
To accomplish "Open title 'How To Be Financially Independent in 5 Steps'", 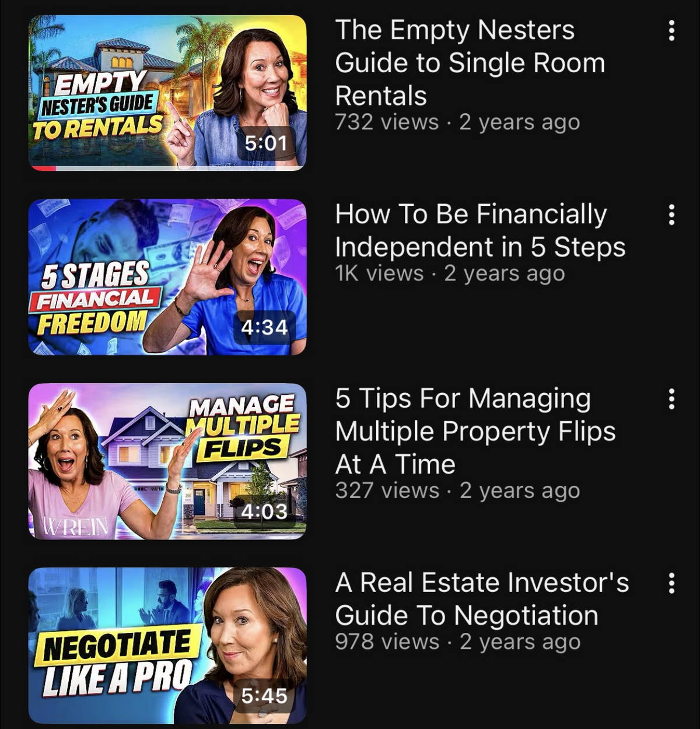I will pyautogui.click(x=480, y=230).
